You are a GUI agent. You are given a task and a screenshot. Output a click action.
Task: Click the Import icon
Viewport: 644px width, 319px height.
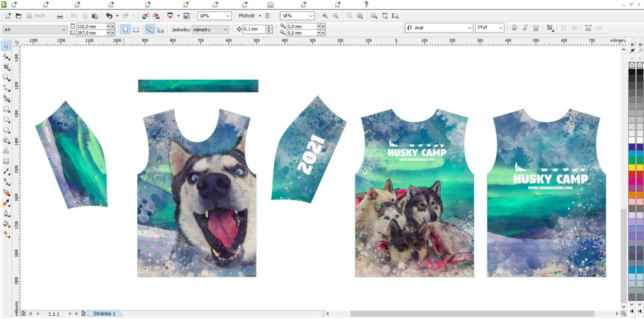click(146, 16)
